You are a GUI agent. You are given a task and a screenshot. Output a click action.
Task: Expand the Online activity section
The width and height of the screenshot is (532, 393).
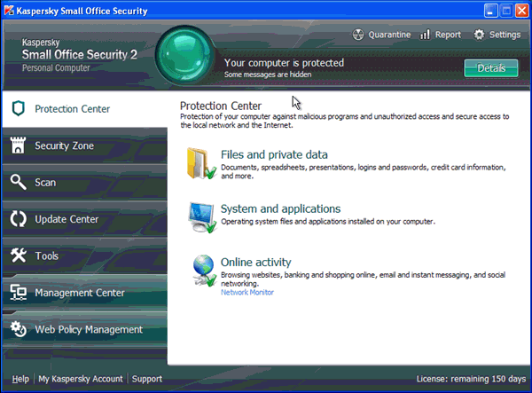pyautogui.click(x=255, y=263)
